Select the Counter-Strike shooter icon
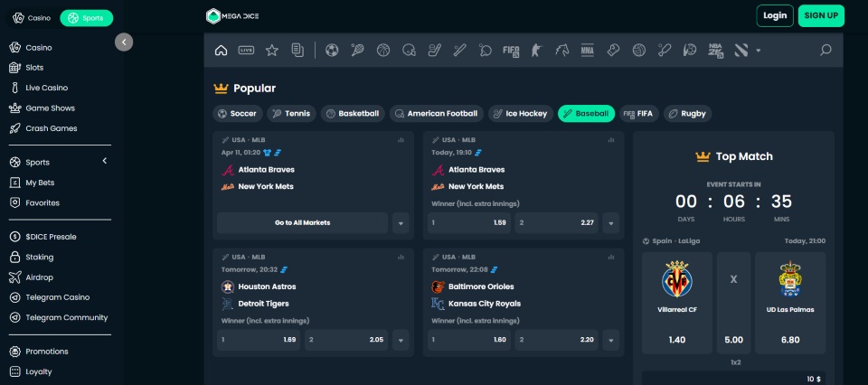This screenshot has height=385, width=868. pos(536,51)
